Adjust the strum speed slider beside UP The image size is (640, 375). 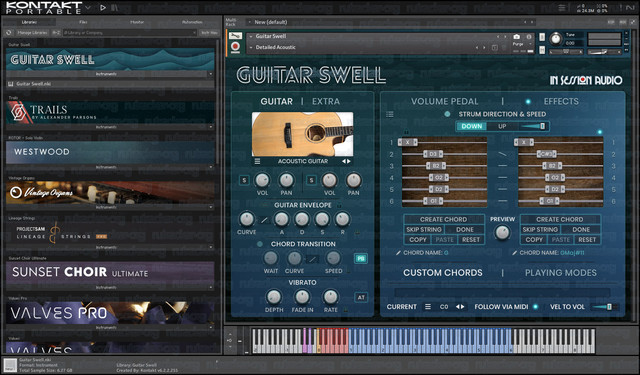click(533, 126)
